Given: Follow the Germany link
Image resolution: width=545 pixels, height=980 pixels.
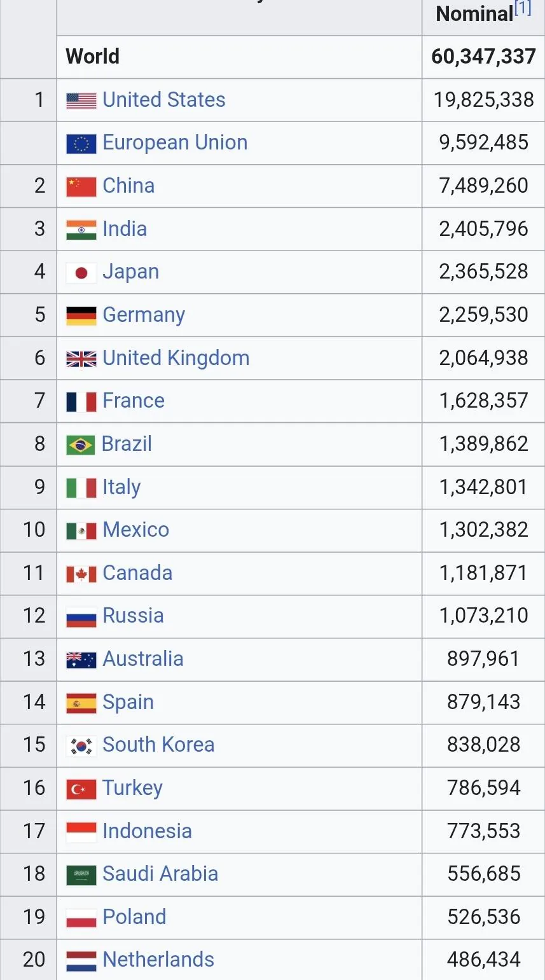Looking at the screenshot, I should (144, 315).
